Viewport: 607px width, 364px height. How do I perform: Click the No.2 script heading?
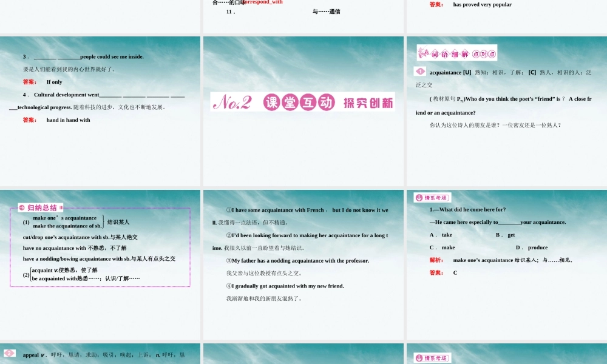(232, 103)
